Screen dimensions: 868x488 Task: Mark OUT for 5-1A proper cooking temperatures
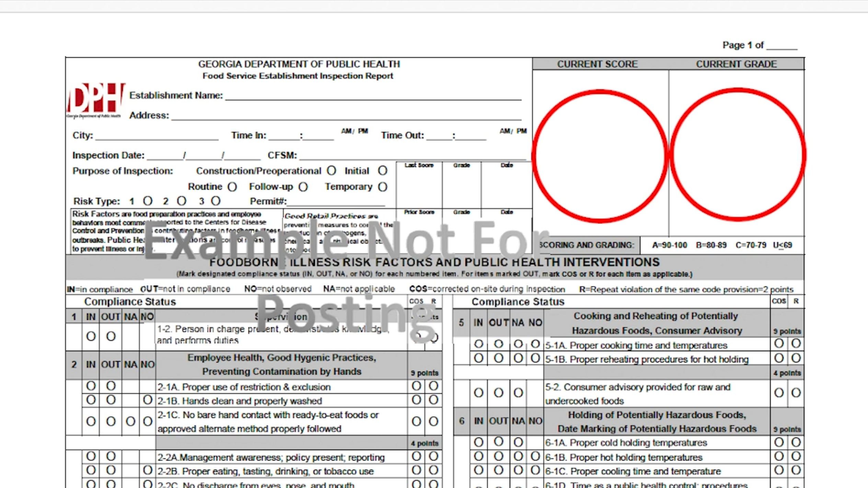499,344
